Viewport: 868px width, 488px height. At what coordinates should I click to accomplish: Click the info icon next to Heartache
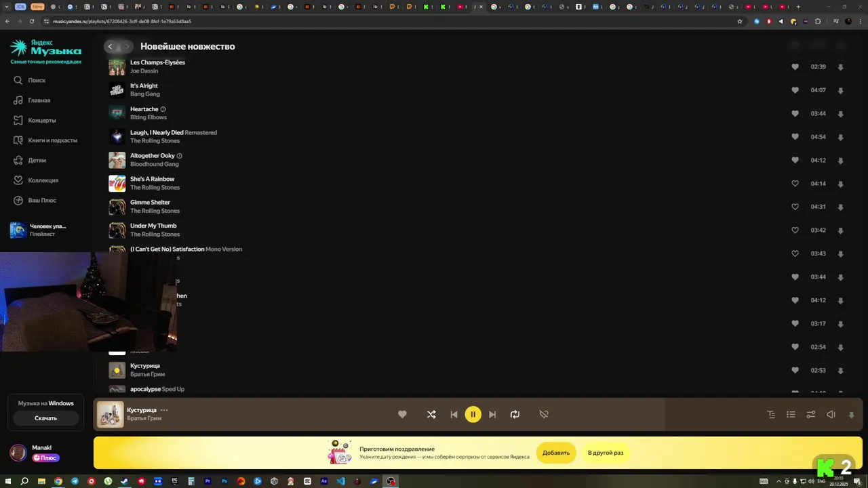(163, 109)
